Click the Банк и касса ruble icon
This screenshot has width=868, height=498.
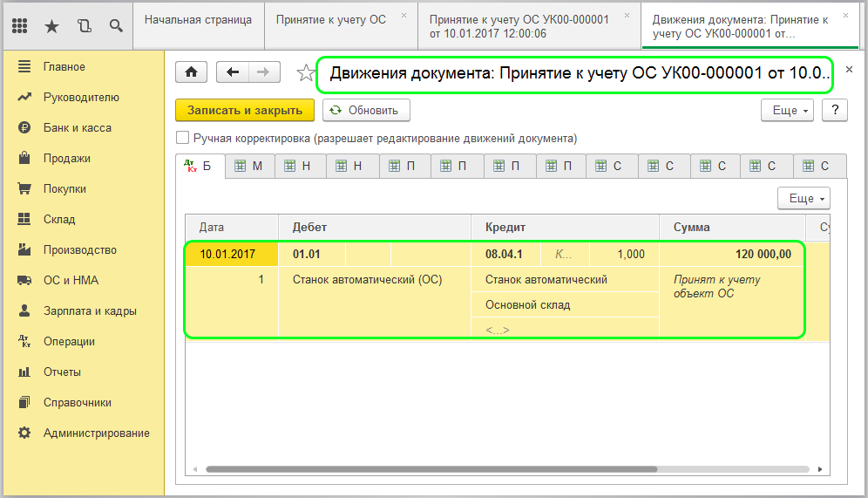24,127
